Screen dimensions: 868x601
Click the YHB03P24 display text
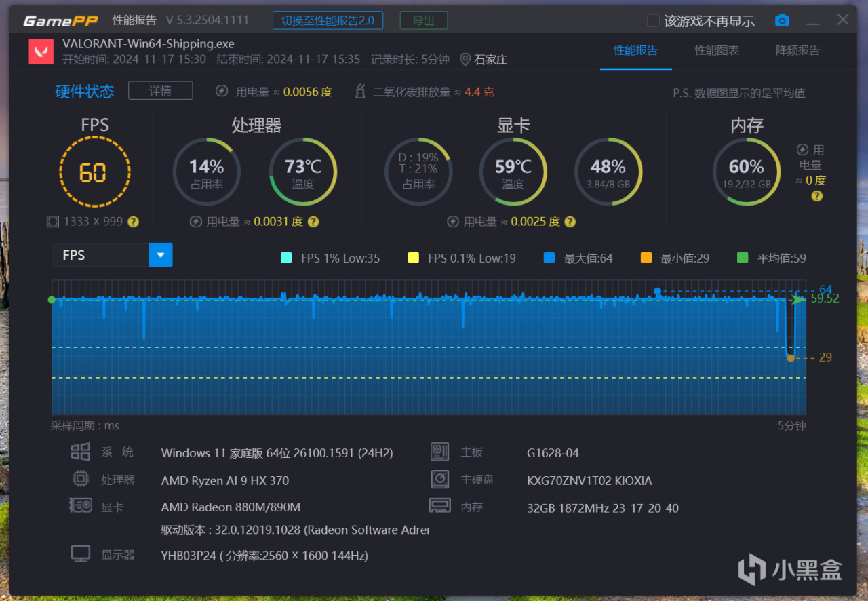[x=264, y=556]
